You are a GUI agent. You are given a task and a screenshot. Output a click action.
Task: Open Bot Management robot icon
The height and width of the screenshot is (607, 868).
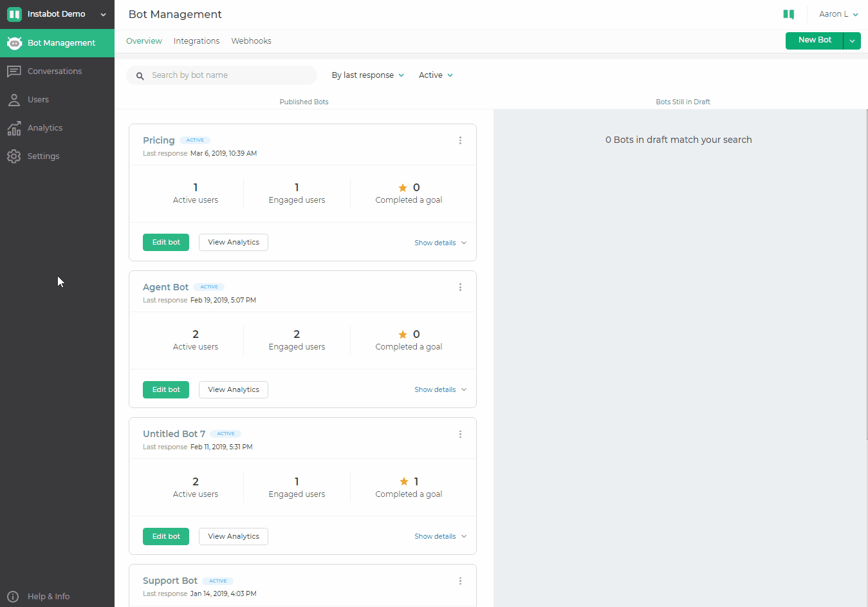14,43
